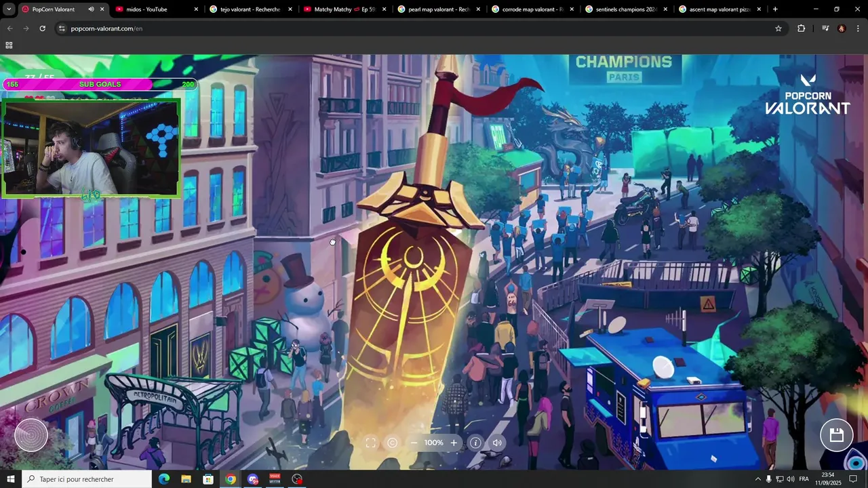
Task: Bookmark this page with the star
Action: click(x=778, y=28)
